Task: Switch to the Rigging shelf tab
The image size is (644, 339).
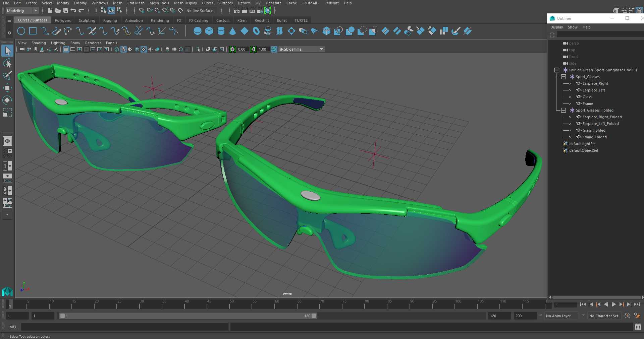Action: tap(110, 20)
